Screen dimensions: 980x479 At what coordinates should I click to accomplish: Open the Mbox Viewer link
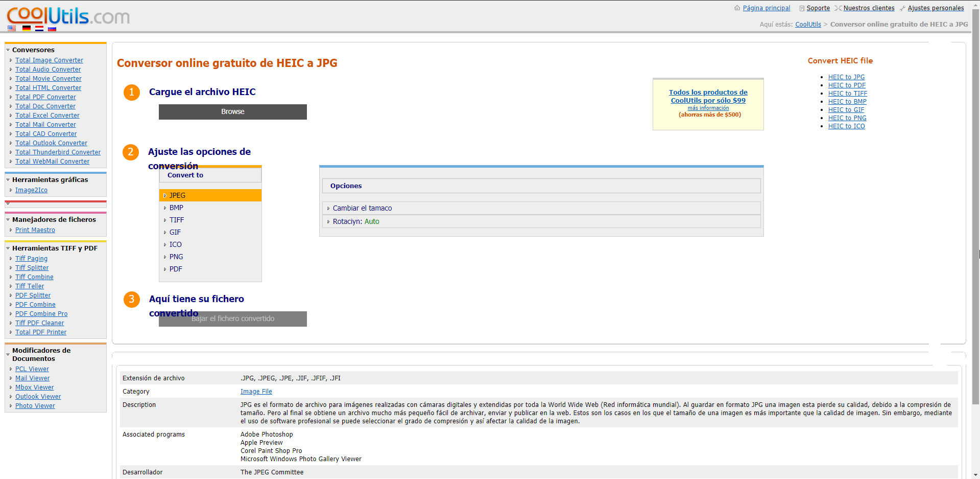coord(34,387)
